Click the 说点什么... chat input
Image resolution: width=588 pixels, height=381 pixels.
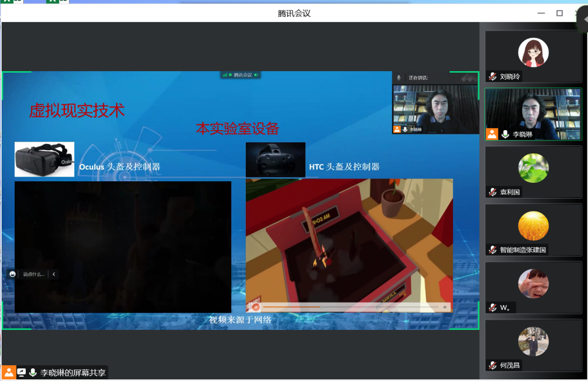[34, 274]
